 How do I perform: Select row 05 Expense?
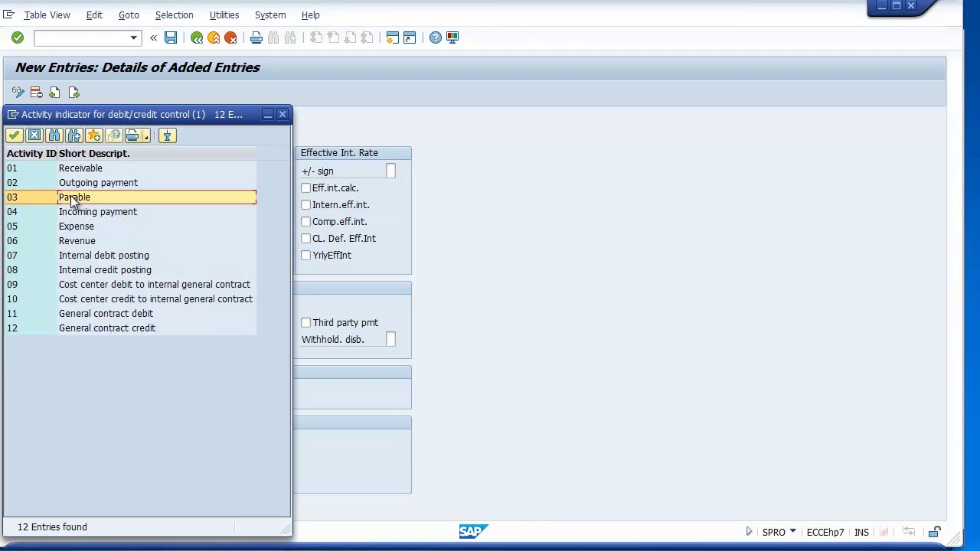[131, 227]
